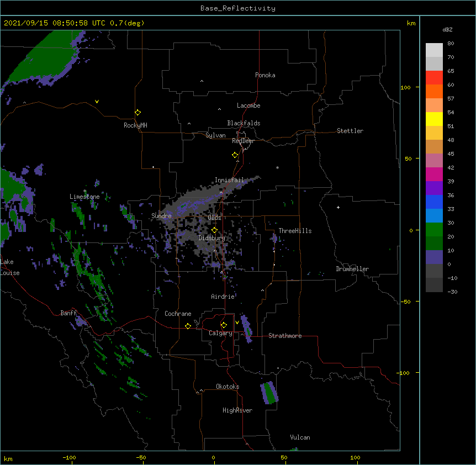Click the light gray 80 dBZ legend swatch
476x465 pixels.
click(x=434, y=50)
